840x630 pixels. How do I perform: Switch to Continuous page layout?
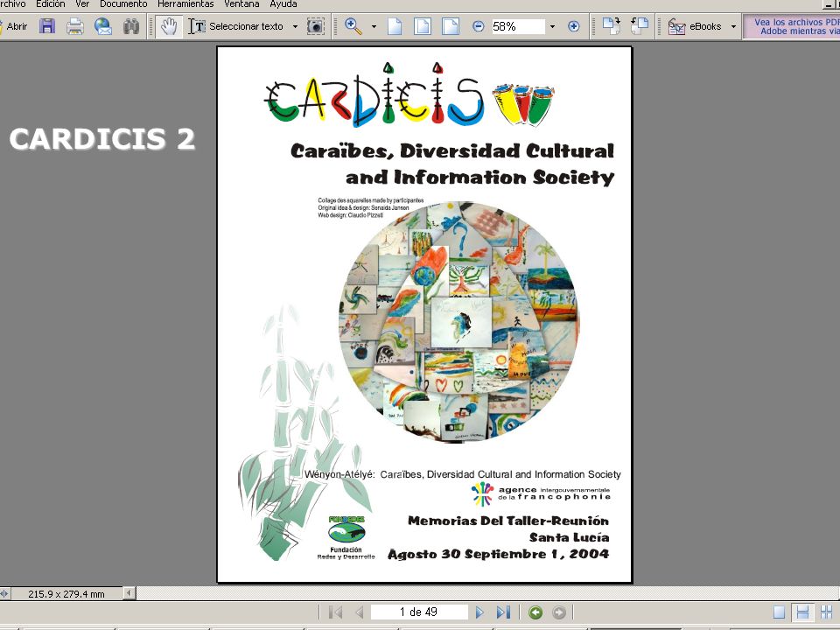point(802,612)
